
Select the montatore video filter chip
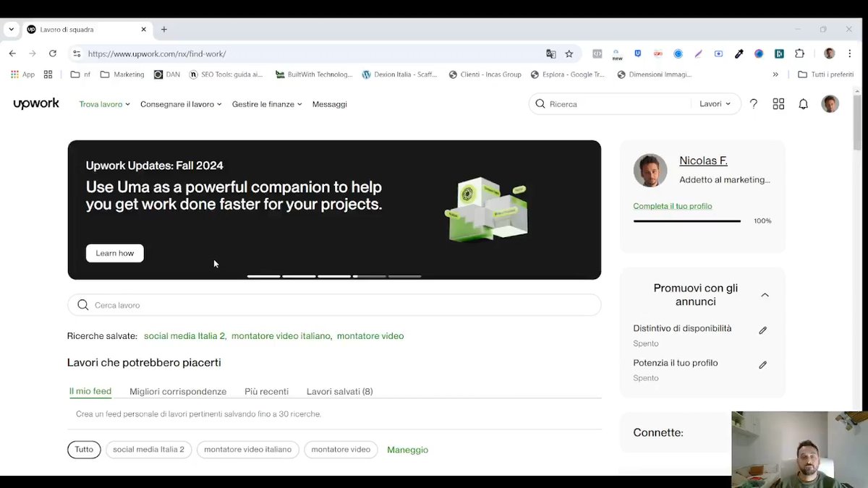[341, 450]
